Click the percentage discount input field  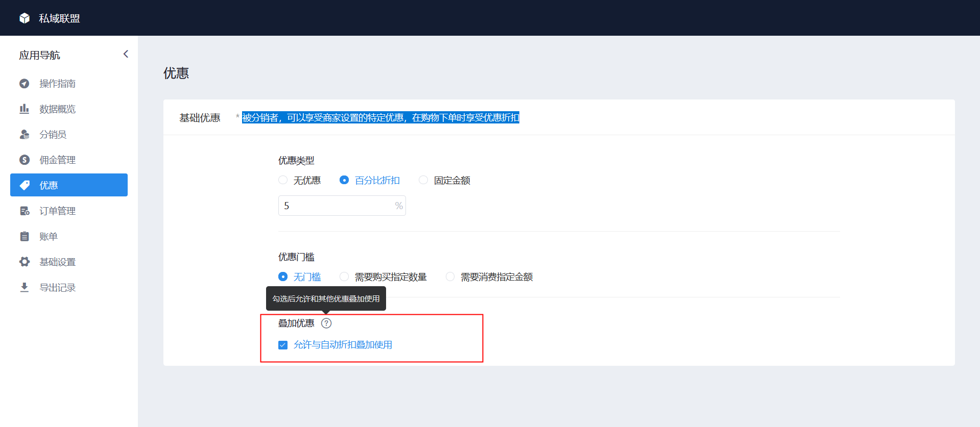(342, 206)
